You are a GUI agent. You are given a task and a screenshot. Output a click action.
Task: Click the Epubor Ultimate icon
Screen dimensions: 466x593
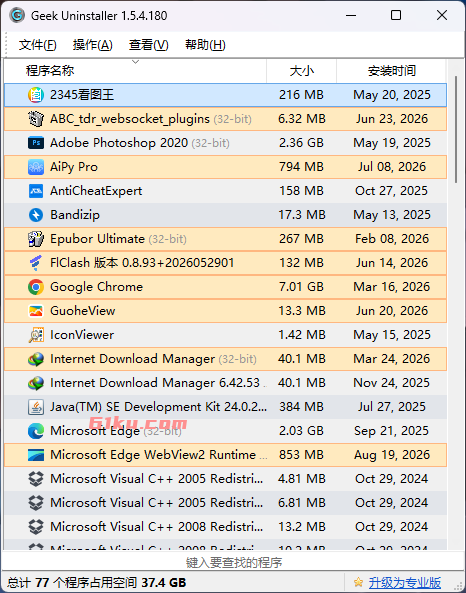click(36, 239)
